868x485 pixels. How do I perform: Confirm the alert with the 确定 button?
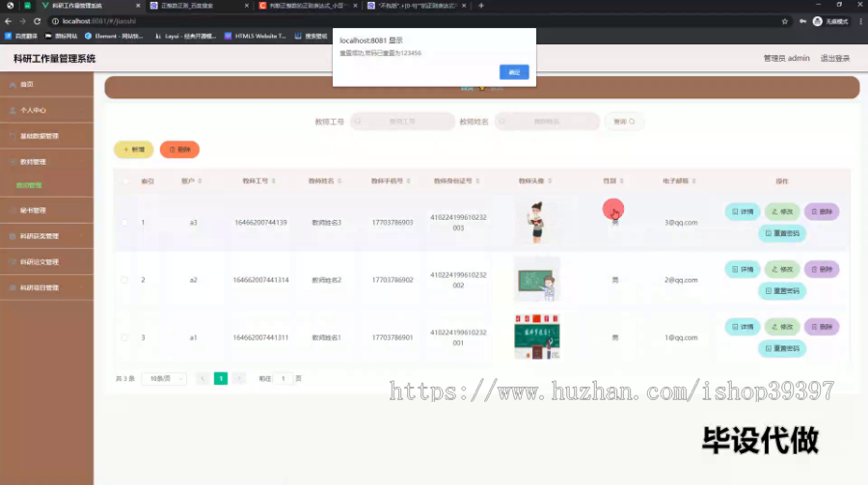[x=514, y=72]
